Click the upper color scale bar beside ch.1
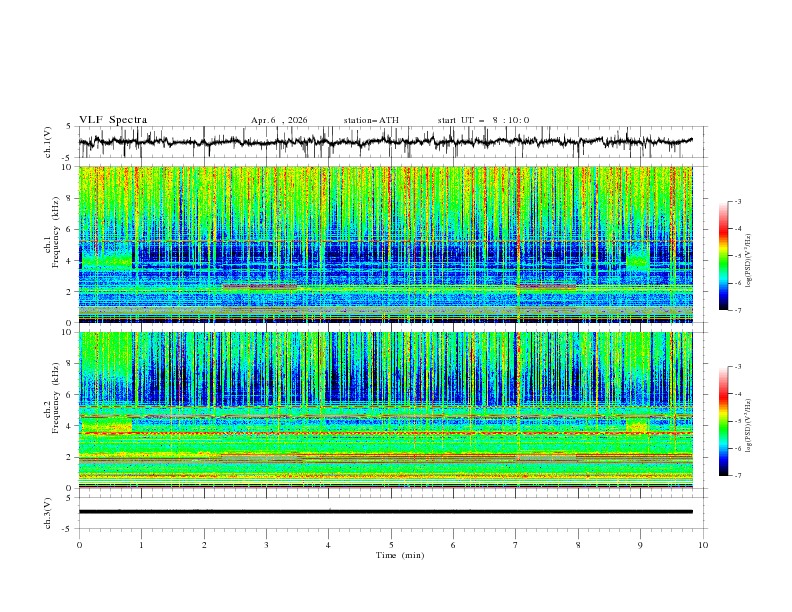792x612 pixels. pos(723,256)
